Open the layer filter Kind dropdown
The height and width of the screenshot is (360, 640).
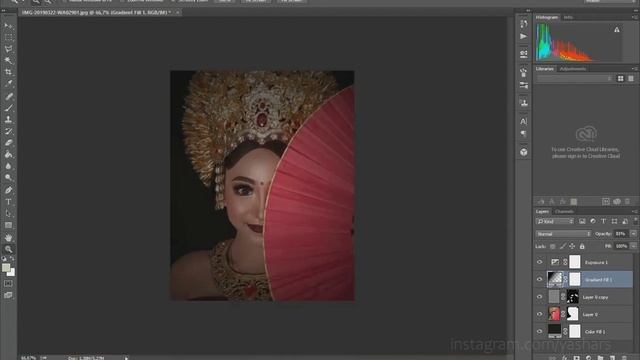555,221
